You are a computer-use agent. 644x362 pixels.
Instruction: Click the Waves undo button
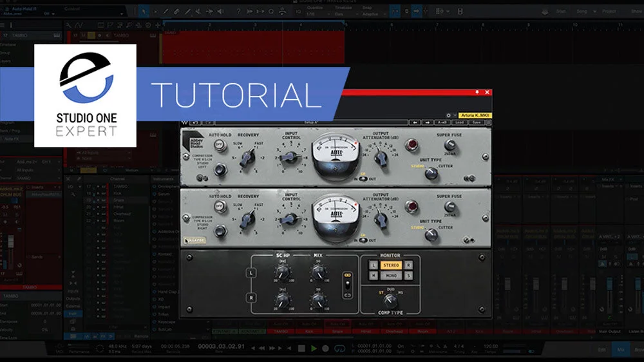tap(195, 122)
